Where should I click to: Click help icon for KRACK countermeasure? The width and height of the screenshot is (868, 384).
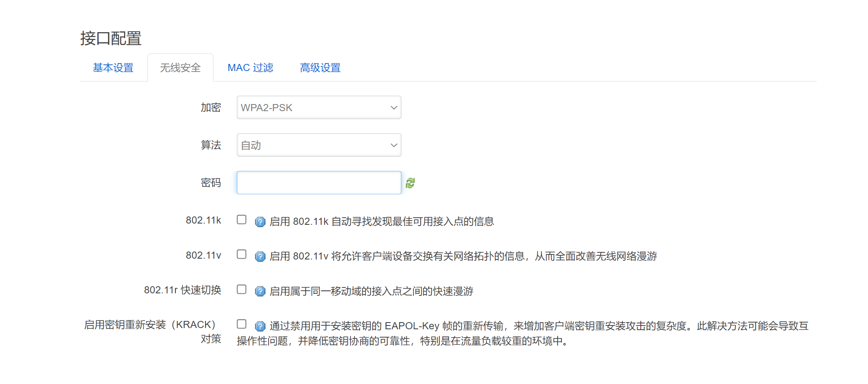point(260,326)
